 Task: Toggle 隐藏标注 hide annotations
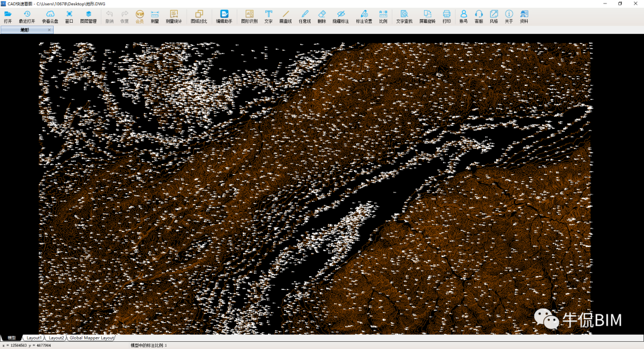pos(341,17)
